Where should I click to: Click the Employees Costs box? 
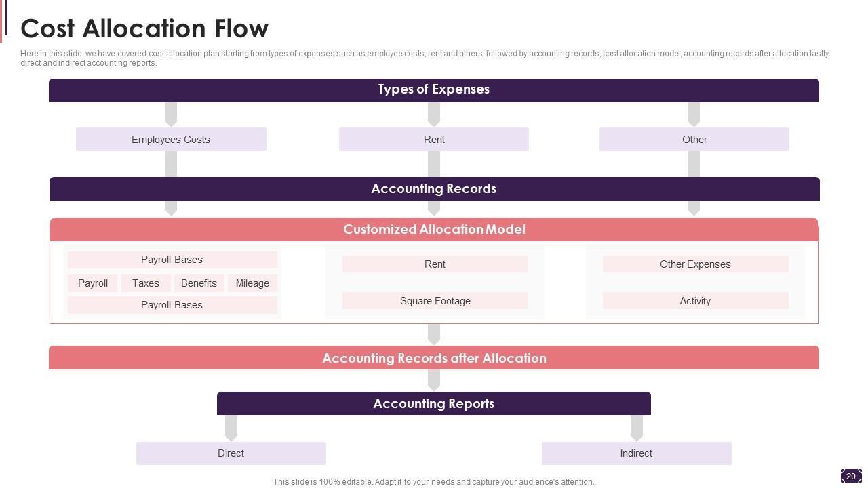[x=171, y=140]
